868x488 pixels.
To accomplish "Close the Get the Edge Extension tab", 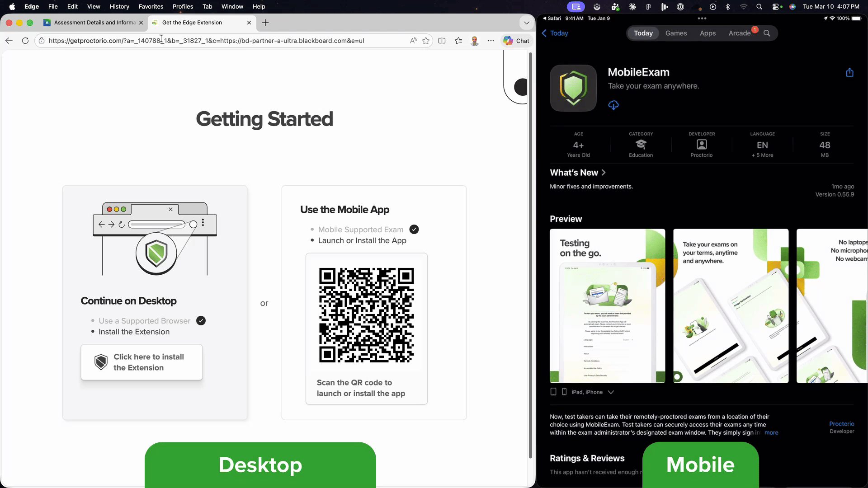I will coord(249,23).
